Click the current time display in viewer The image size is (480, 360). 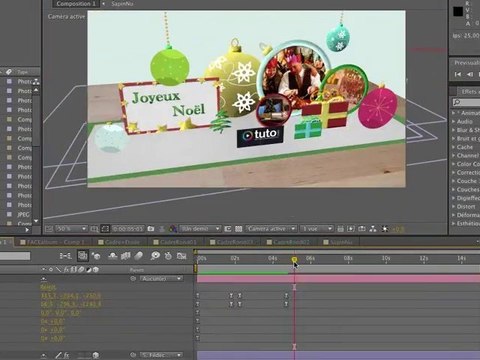click(128, 229)
